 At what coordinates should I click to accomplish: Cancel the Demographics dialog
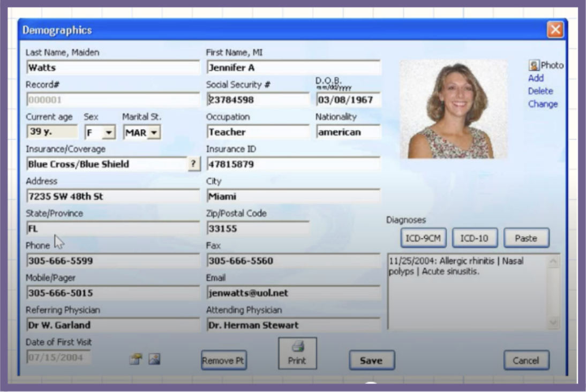pos(525,360)
